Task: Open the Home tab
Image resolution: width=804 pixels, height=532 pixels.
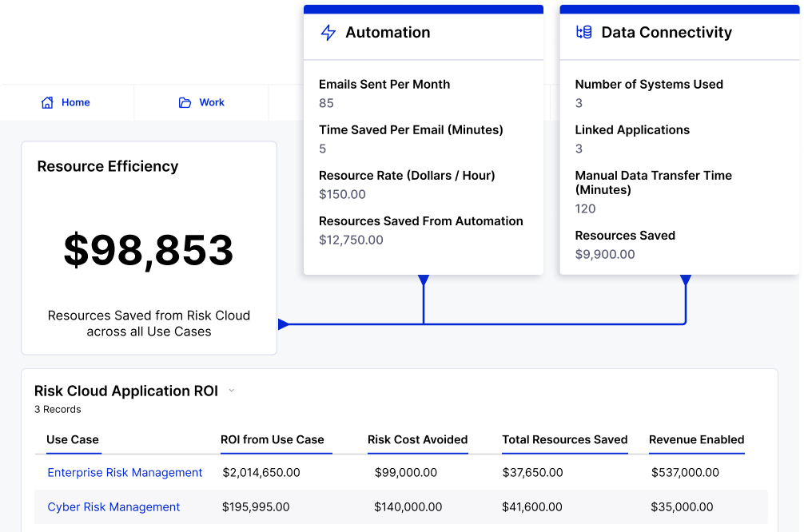Action: (66, 102)
